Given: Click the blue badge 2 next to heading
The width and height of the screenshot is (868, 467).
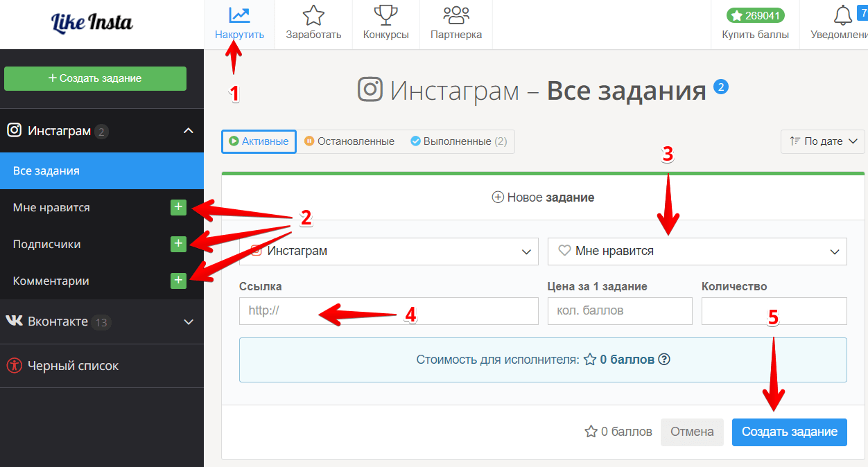Looking at the screenshot, I should (x=721, y=87).
